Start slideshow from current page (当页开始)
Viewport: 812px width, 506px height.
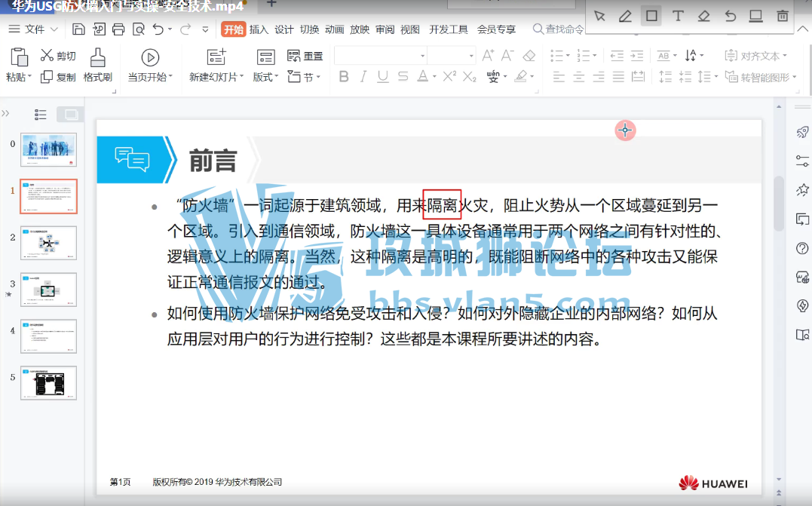click(150, 66)
